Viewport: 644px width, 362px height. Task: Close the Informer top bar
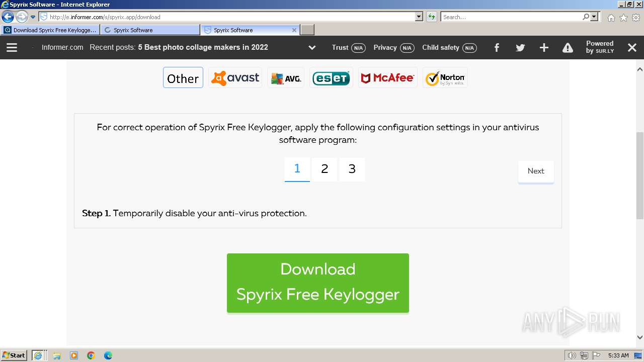click(x=632, y=48)
